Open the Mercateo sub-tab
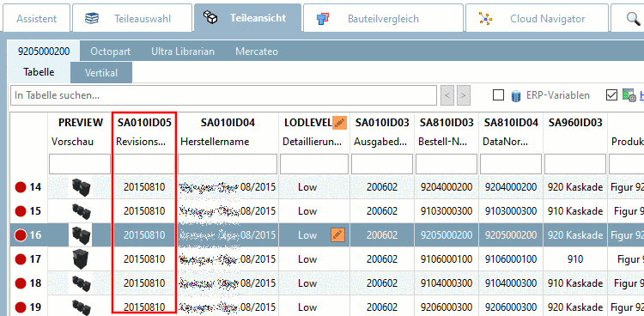The height and width of the screenshot is (316, 644). (257, 52)
